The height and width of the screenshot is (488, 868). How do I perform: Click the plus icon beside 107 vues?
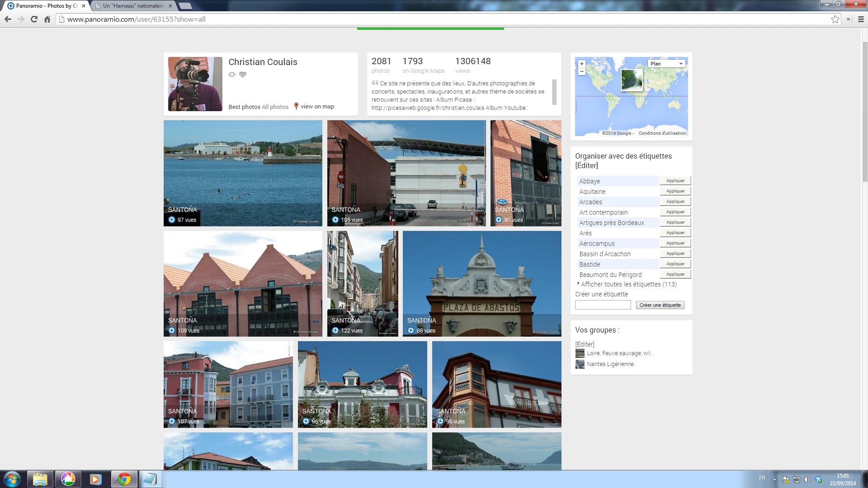click(x=172, y=422)
